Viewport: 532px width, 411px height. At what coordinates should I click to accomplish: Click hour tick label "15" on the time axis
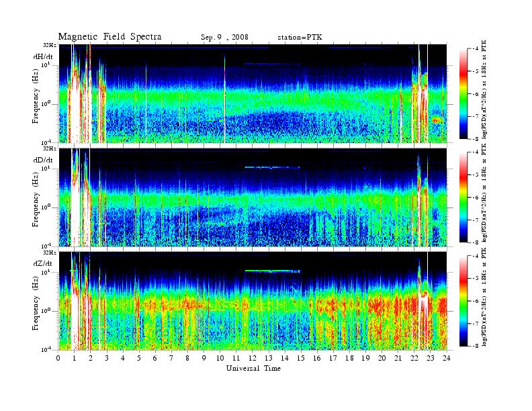point(301,358)
